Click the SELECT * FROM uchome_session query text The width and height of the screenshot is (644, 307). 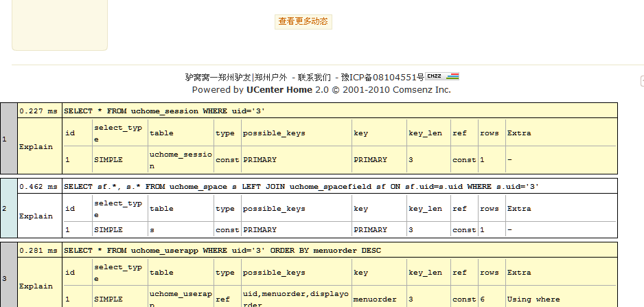point(164,111)
